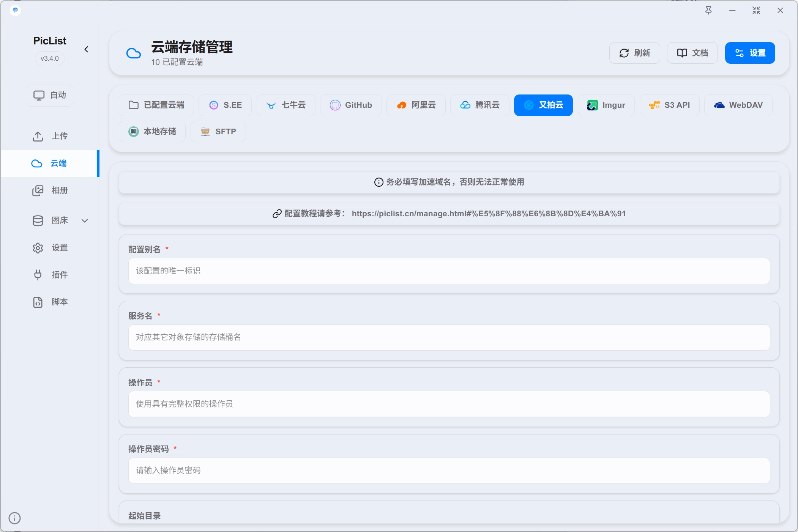Click the v3.4.0 version badge
798x532 pixels.
[50, 58]
